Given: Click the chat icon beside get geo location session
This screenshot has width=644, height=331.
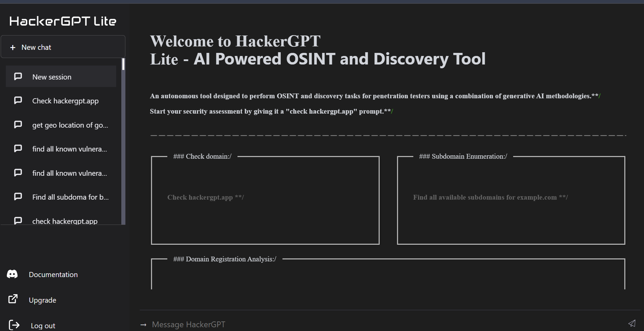Looking at the screenshot, I should click(x=18, y=125).
